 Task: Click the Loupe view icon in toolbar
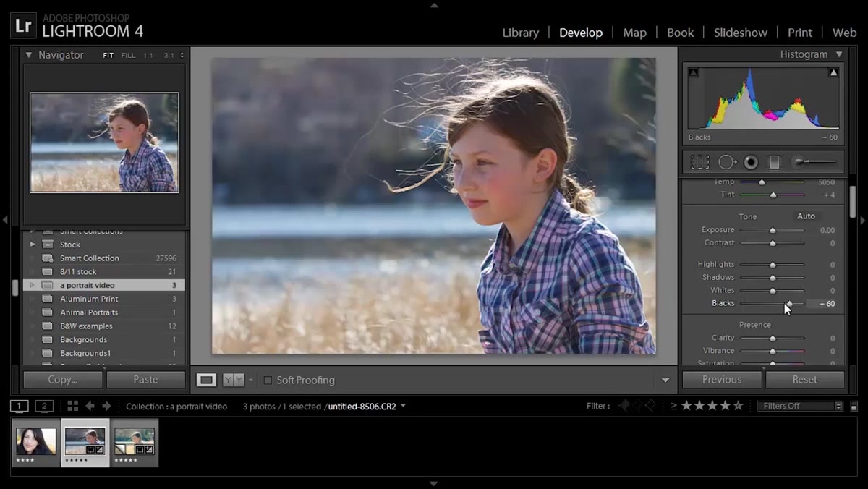tap(206, 380)
